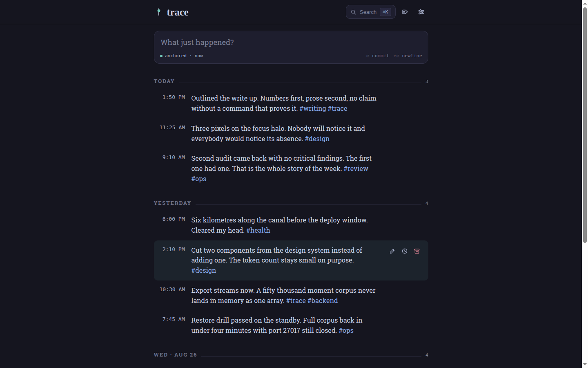Select the 'Three pixels on the focus halo' moment
The image size is (588, 368).
(278, 133)
